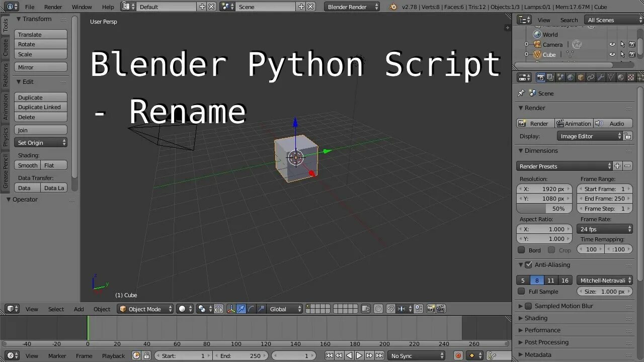644x362 pixels.
Task: Select 16 anti-aliasing samples
Action: point(565,280)
